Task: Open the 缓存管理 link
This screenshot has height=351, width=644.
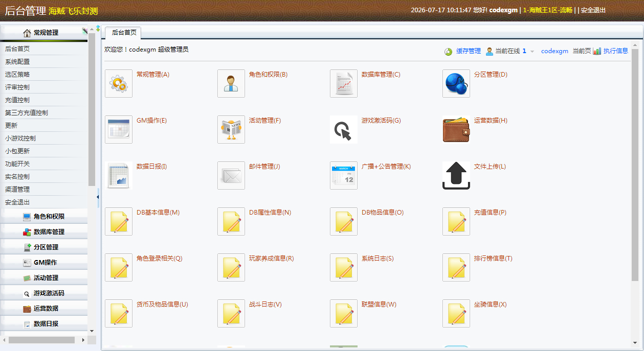Action: 469,51
